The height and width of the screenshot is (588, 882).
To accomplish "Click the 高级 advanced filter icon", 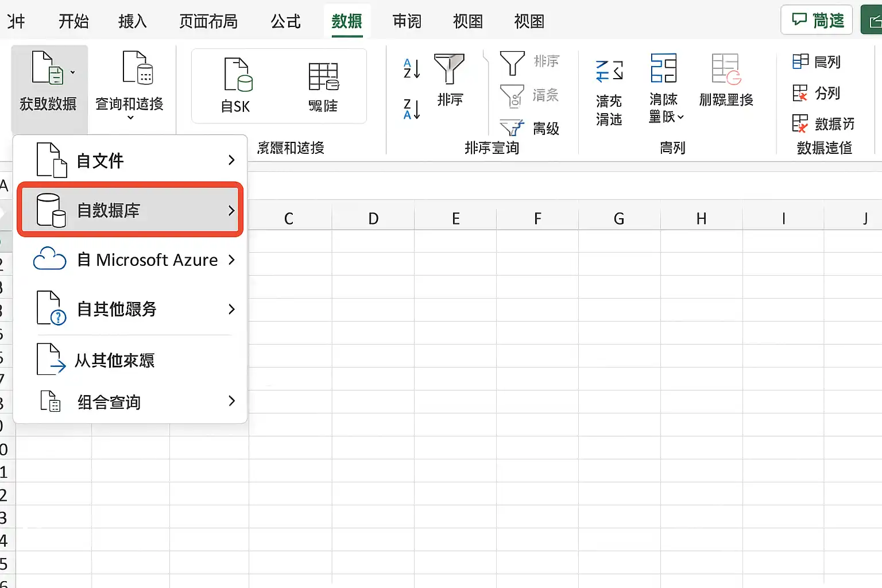I will [512, 127].
